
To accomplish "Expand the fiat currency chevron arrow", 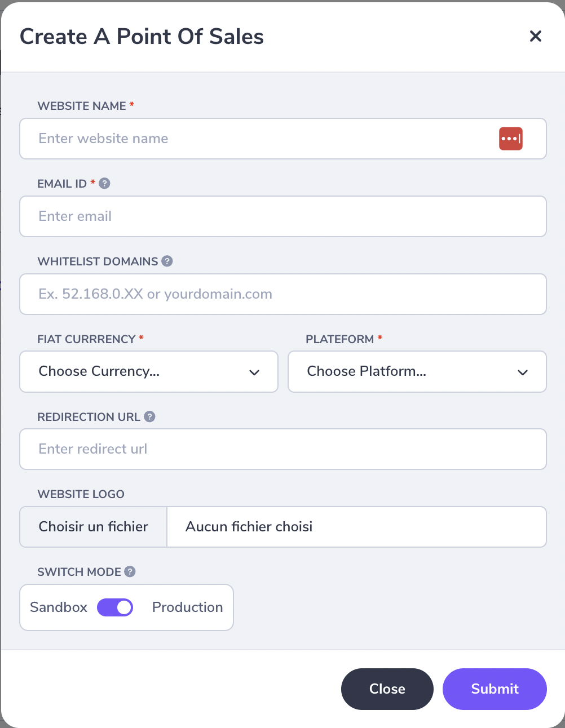I will (x=254, y=372).
